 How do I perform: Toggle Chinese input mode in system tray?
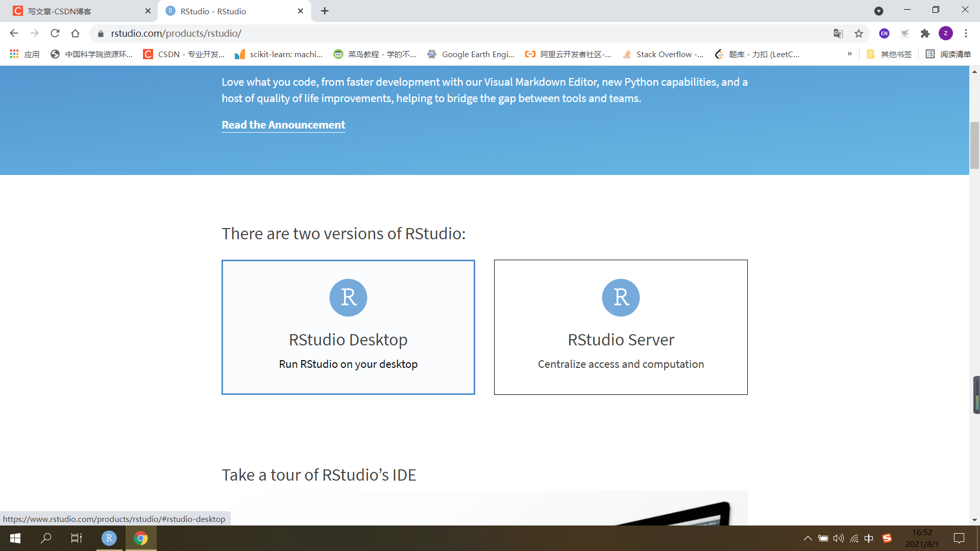pyautogui.click(x=870, y=538)
